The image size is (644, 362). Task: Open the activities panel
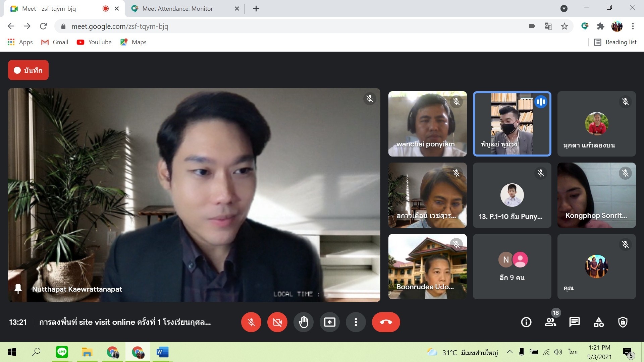tap(599, 322)
